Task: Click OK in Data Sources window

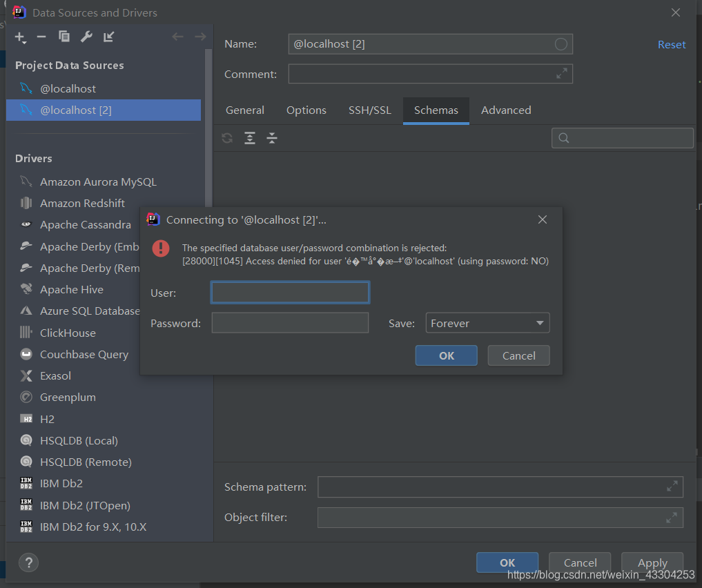Action: click(x=507, y=562)
